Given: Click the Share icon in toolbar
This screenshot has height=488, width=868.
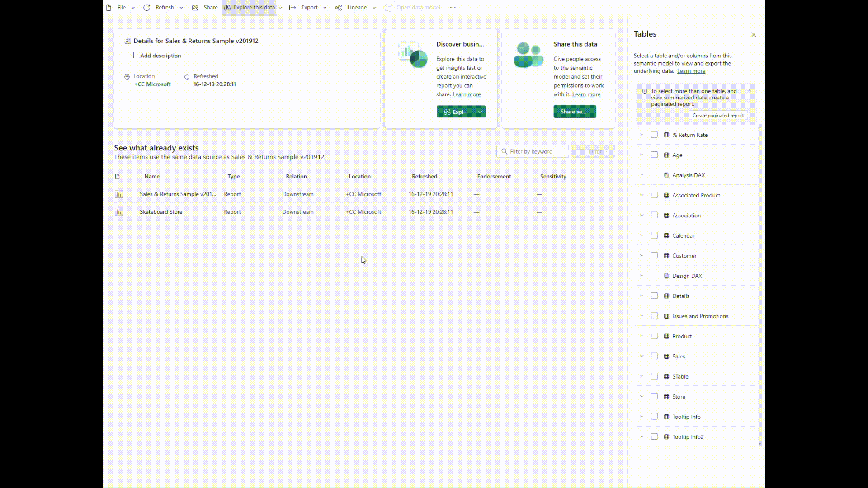Looking at the screenshot, I should click(x=195, y=8).
